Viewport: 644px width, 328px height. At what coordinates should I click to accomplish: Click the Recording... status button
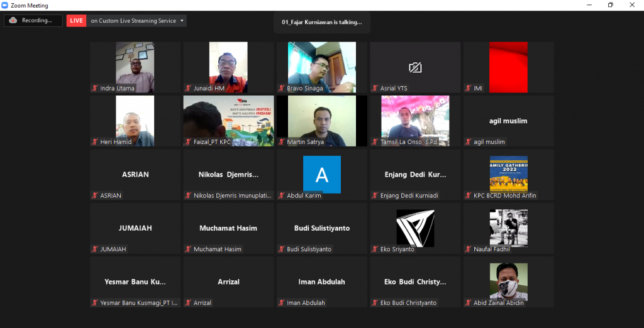pos(33,21)
